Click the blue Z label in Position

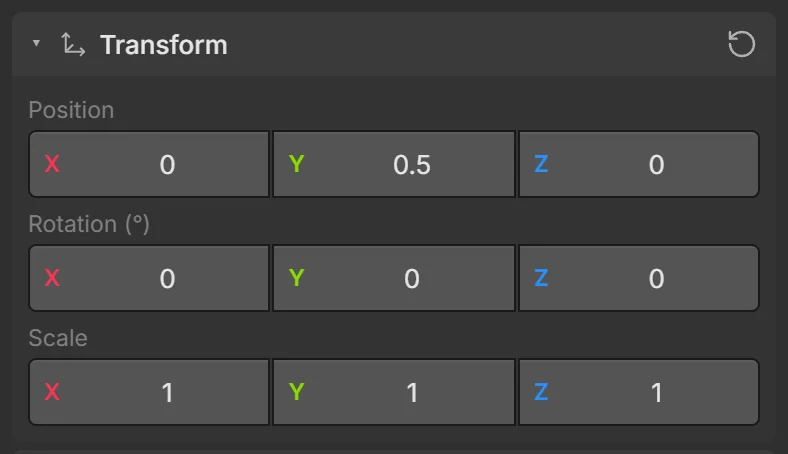pyautogui.click(x=541, y=164)
